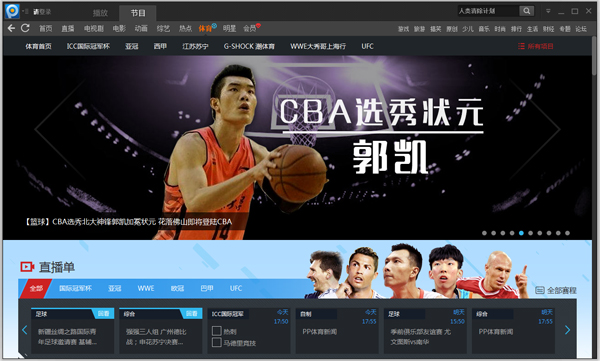Open the 游戏 link in top right nav
The width and height of the screenshot is (600, 361).
point(403,29)
